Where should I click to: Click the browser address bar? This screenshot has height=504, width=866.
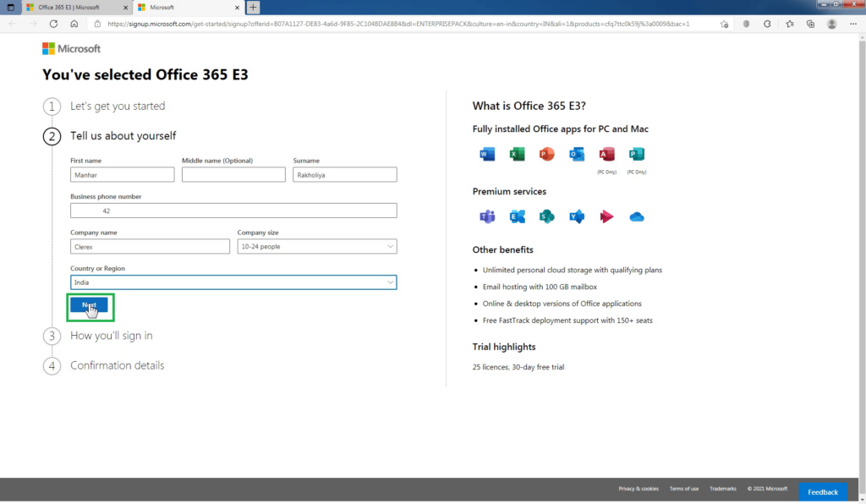397,24
